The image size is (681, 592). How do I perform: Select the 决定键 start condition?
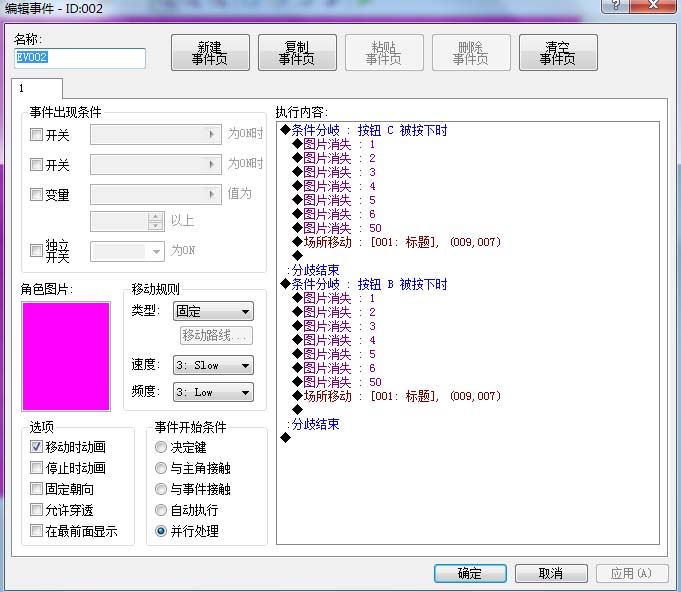point(161,447)
